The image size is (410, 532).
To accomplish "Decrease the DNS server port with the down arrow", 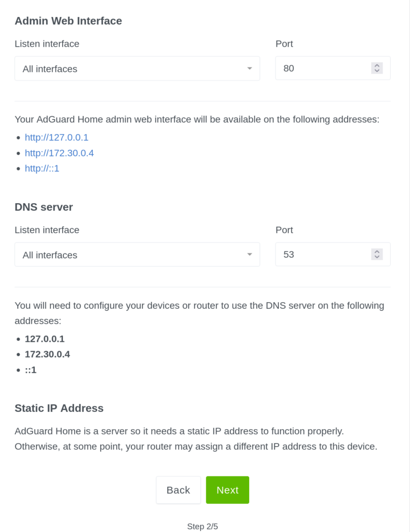I will [377, 257].
